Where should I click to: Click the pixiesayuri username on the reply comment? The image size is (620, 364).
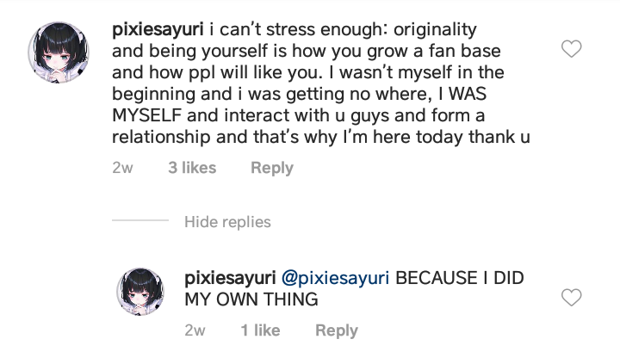pos(229,277)
